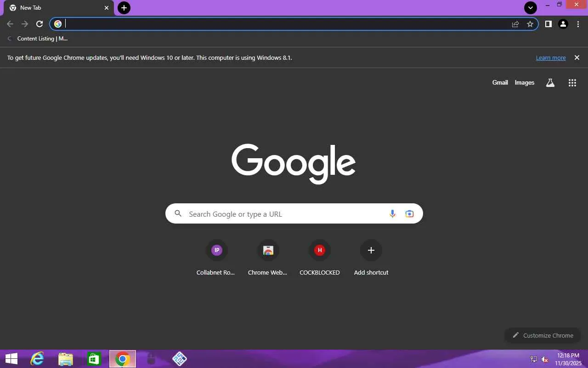
Task: Minimize the Chrome window
Action: (547, 5)
